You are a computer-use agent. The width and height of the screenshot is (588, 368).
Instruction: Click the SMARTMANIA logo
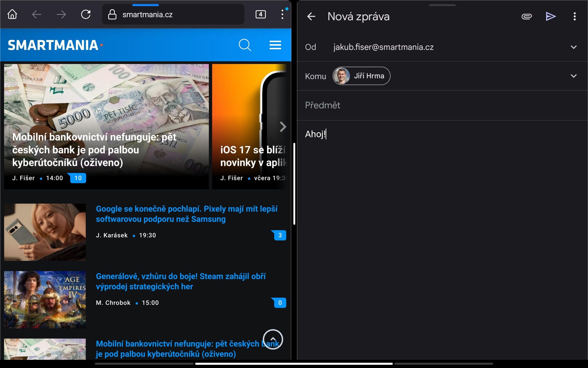point(55,45)
